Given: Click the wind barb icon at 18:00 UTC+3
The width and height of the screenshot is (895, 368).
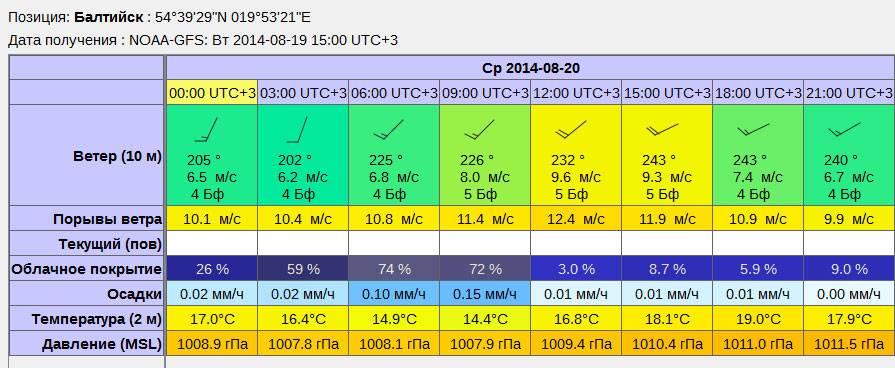Looking at the screenshot, I should [x=753, y=130].
